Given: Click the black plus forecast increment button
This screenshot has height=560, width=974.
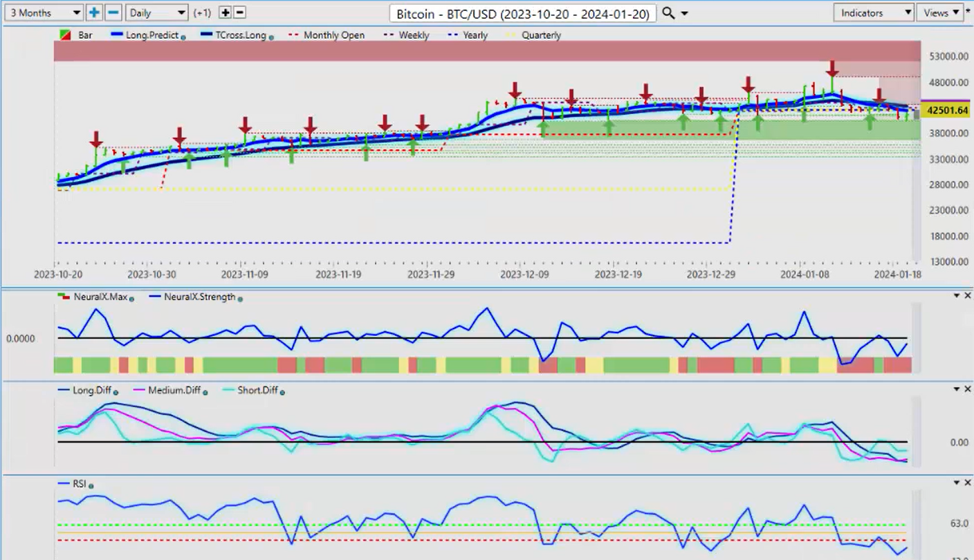Looking at the screenshot, I should click(226, 12).
